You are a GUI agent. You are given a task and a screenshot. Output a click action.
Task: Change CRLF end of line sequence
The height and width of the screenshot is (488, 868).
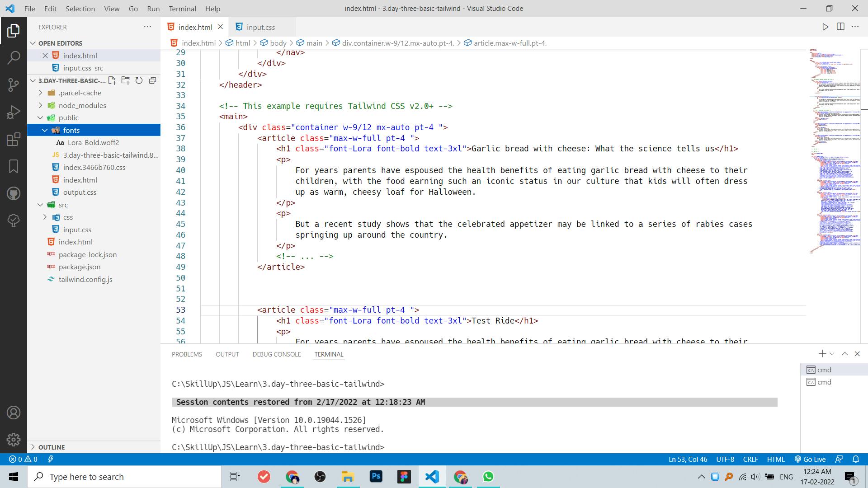(x=750, y=459)
